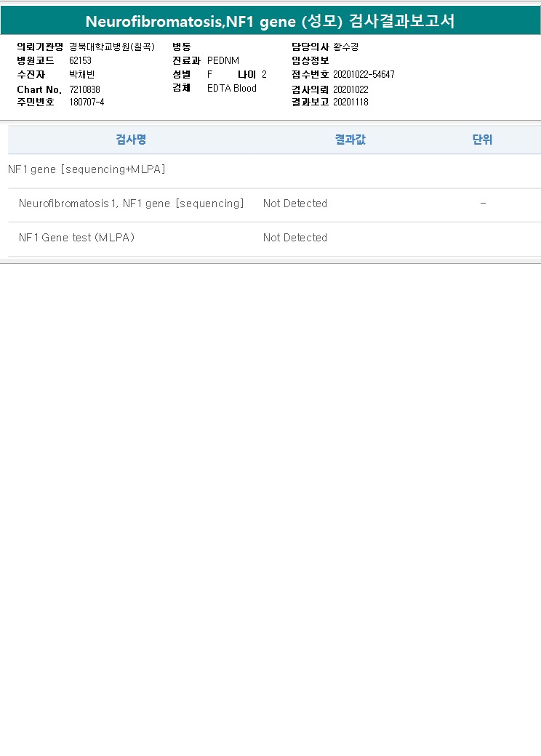Click resident number 180707-4
The image size is (541, 756).
(x=87, y=102)
